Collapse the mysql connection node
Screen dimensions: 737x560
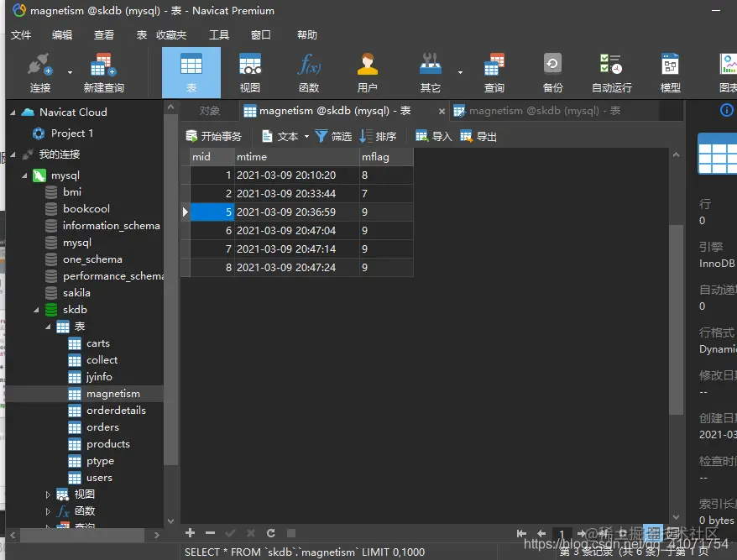(x=24, y=175)
